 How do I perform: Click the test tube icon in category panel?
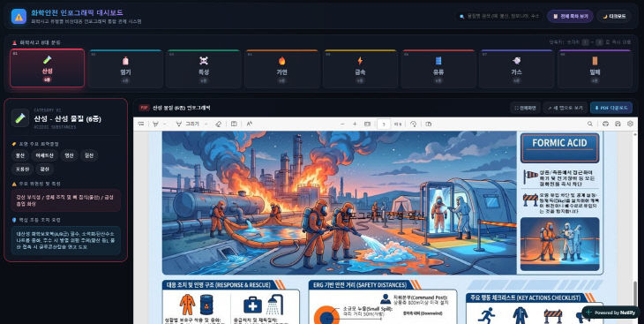point(19,118)
